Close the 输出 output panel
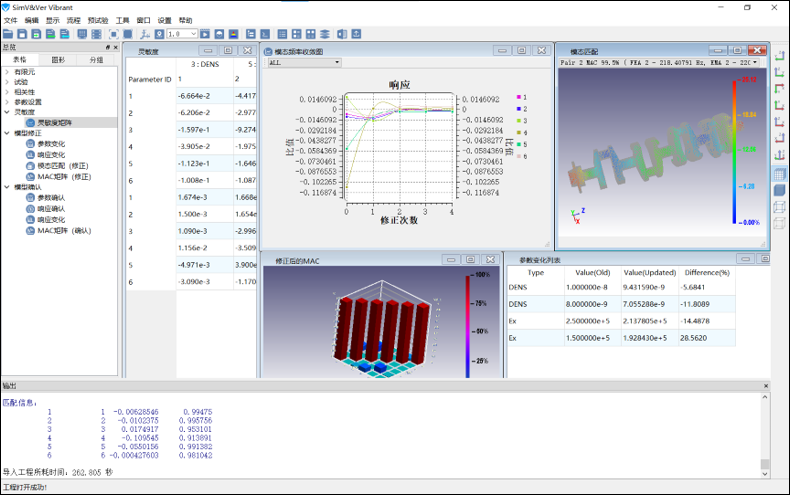This screenshot has width=790, height=495. pos(766,386)
